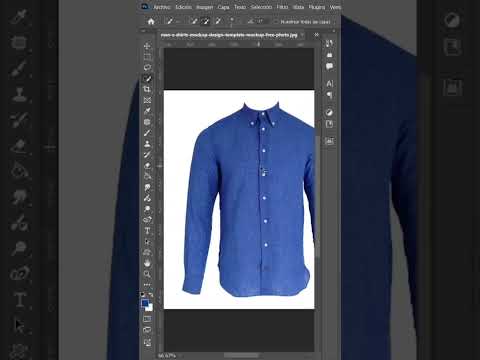Select the Frame tool
The image size is (480, 360).
point(147,100)
